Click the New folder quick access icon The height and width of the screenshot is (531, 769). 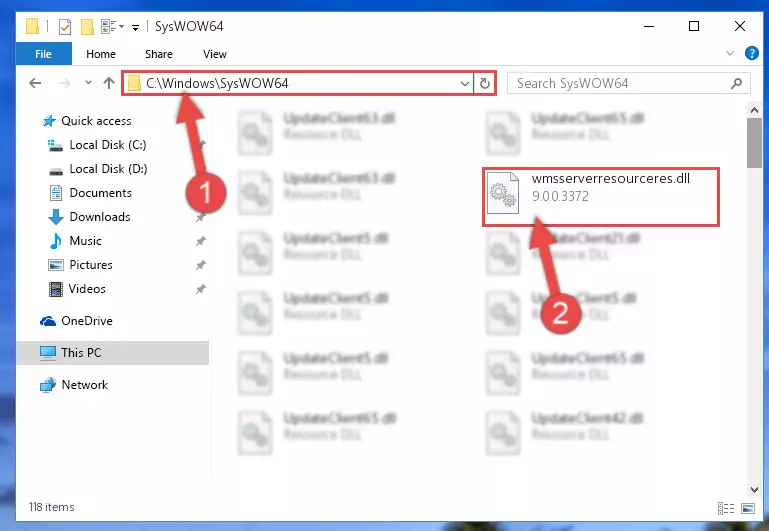click(x=87, y=26)
